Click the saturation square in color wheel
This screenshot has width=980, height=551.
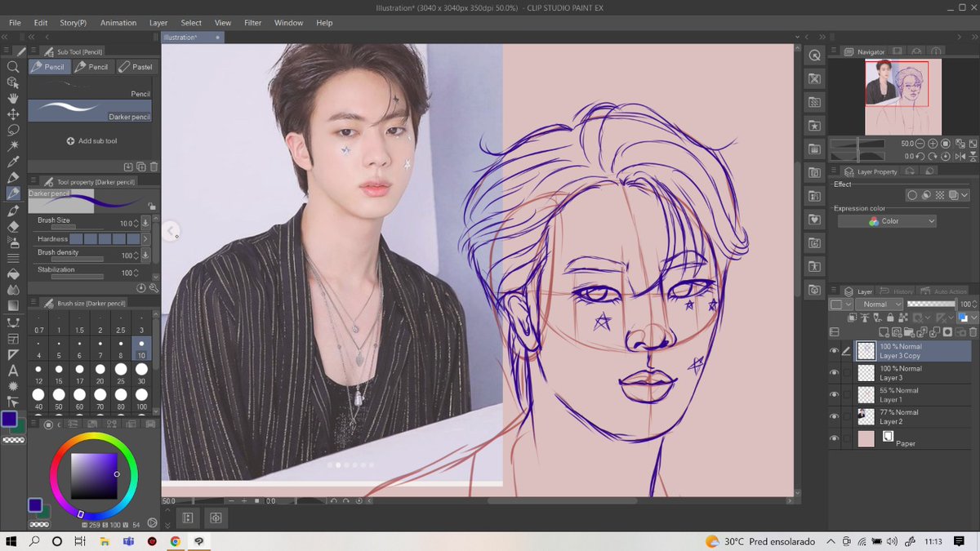click(x=95, y=475)
